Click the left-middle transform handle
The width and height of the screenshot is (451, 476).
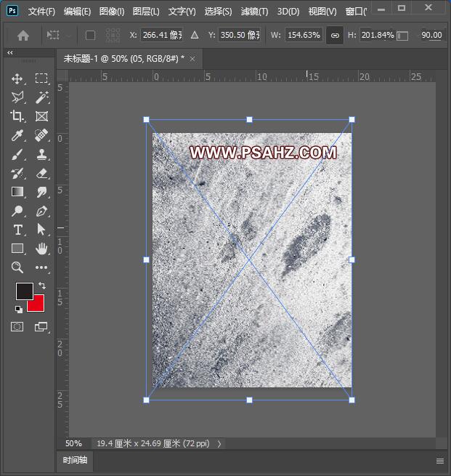(146, 260)
